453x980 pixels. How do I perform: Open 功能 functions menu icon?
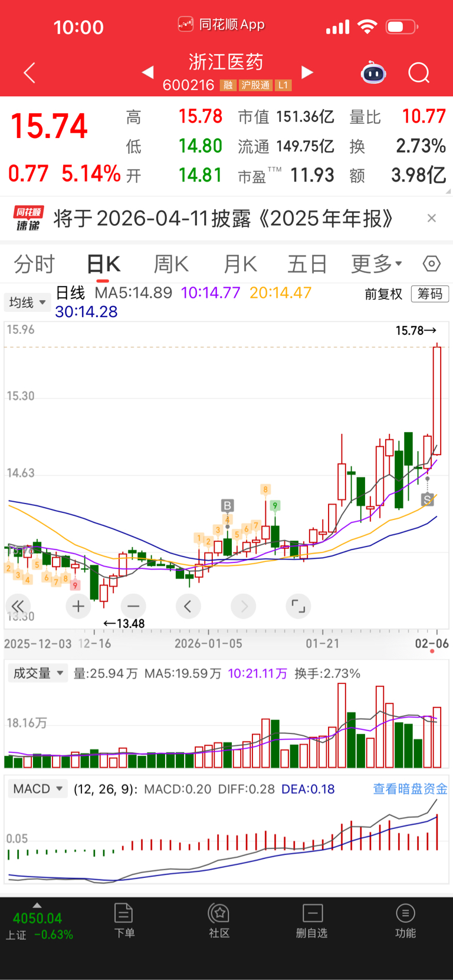click(405, 920)
